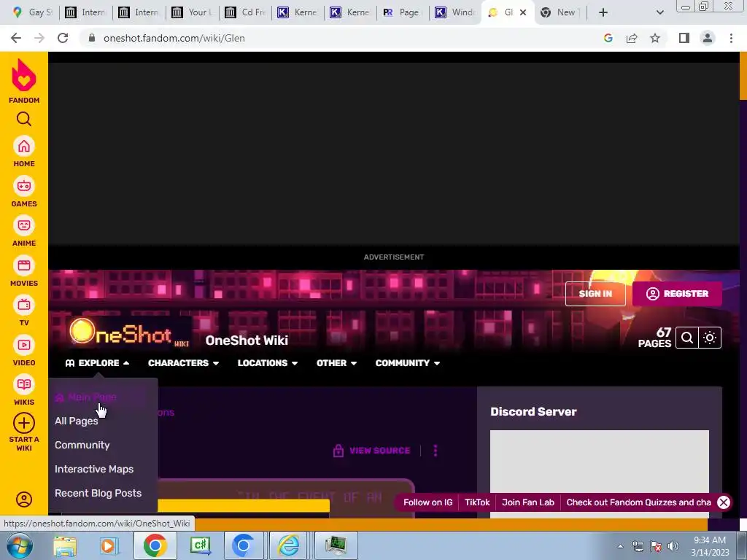Open the tab search dropdown arrow

[x=659, y=12]
